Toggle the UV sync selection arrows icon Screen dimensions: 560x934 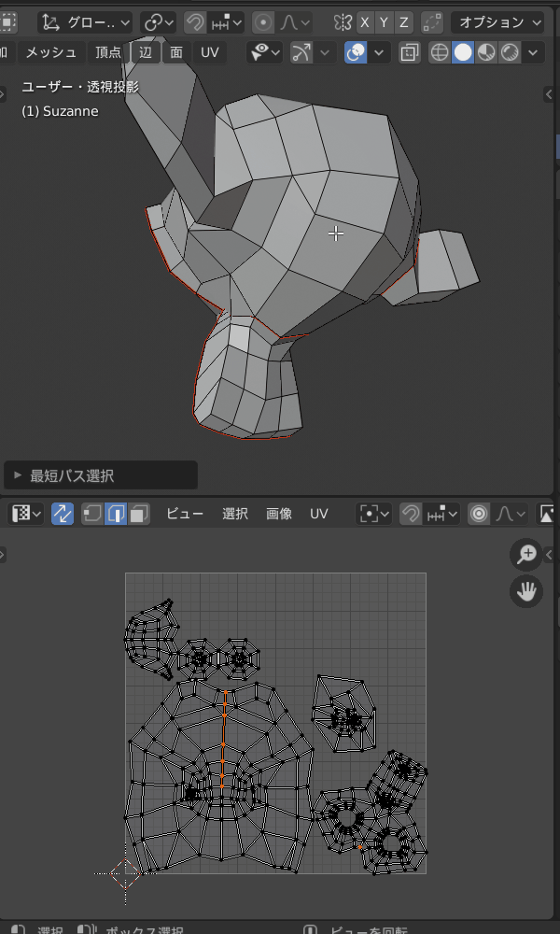coord(63,514)
